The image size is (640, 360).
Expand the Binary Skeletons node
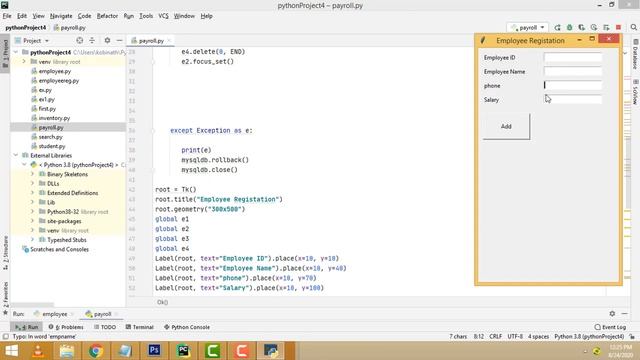click(33, 174)
